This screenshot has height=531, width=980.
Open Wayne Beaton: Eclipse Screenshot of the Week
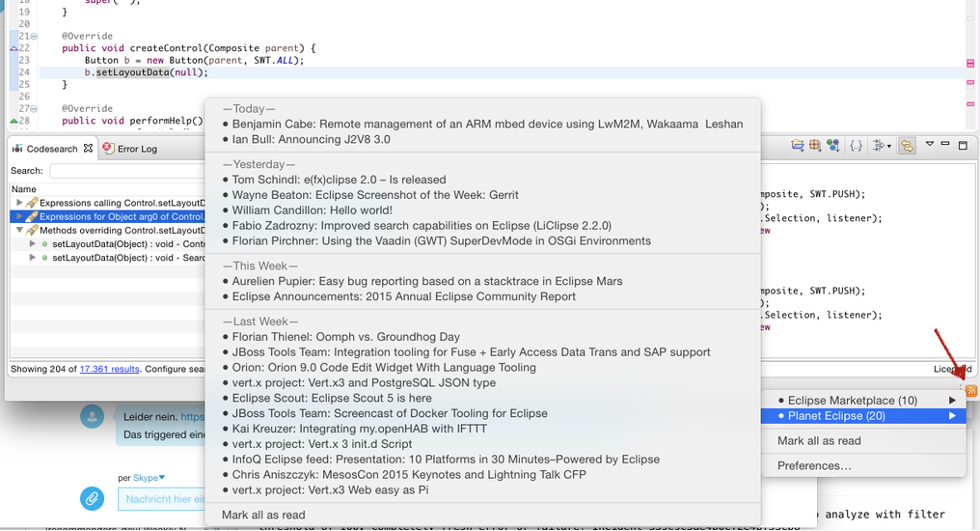point(482,195)
